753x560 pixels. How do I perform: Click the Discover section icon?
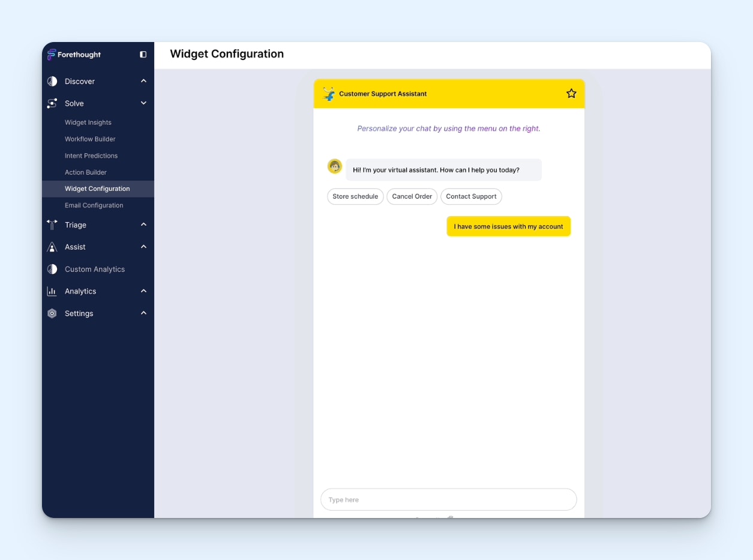[x=52, y=81]
